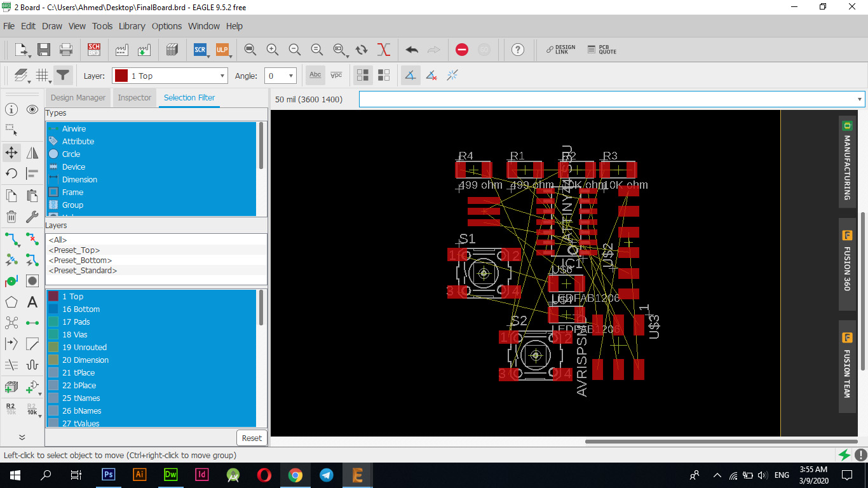Toggle the mirrored text option

[x=337, y=76]
